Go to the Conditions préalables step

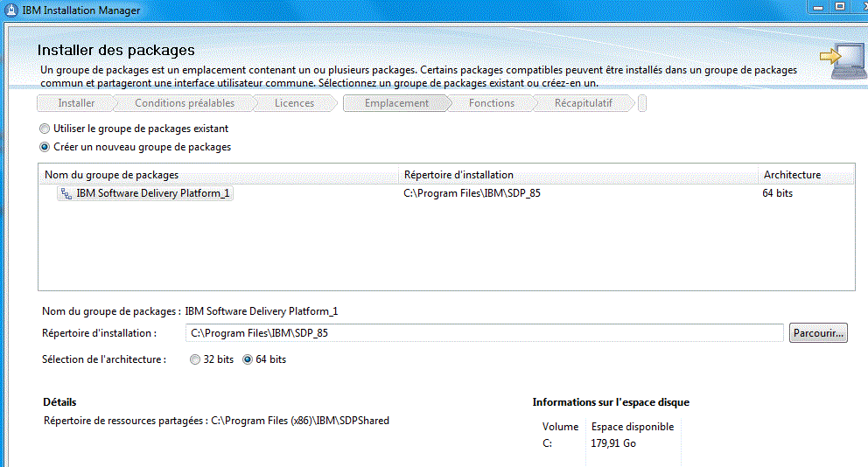pyautogui.click(x=185, y=103)
